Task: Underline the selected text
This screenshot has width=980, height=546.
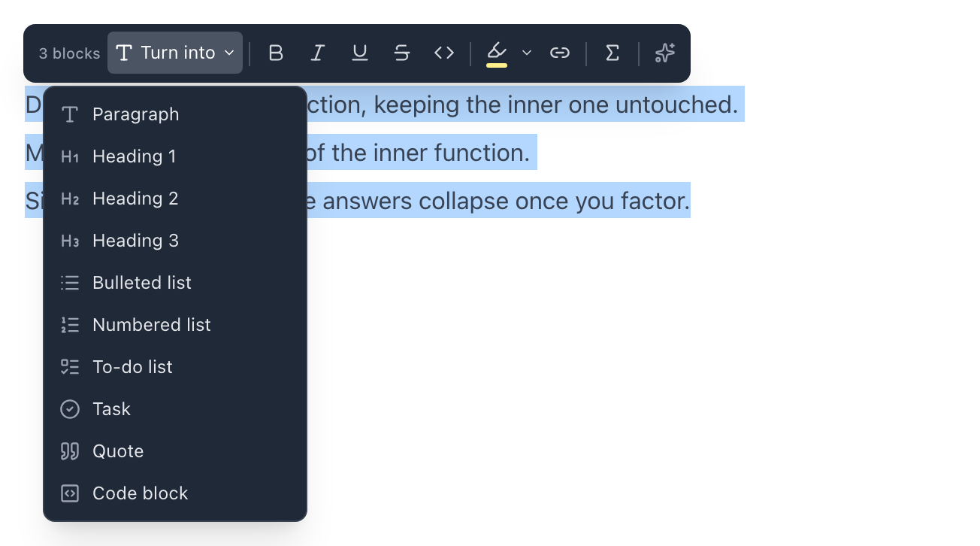Action: (x=360, y=53)
